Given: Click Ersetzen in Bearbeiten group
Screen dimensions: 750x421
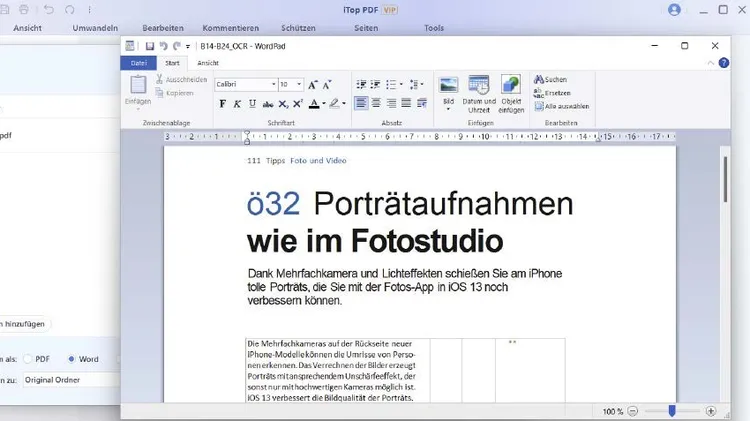Looking at the screenshot, I should pos(552,93).
